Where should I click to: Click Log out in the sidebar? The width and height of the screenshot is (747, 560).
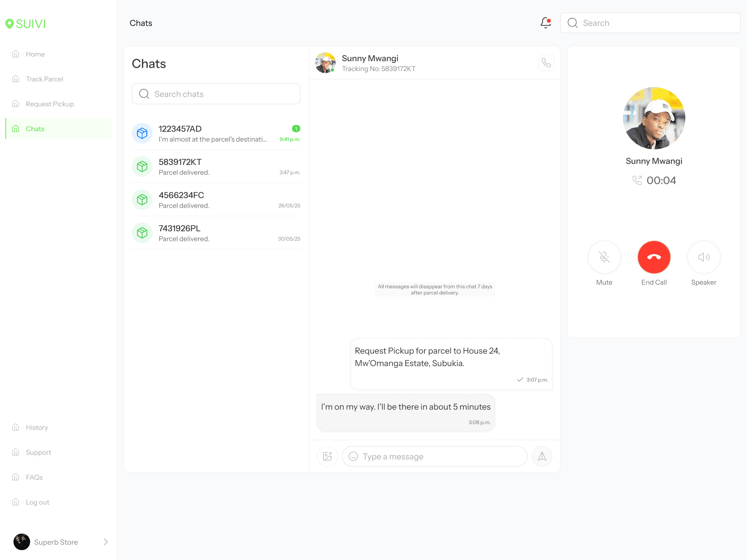click(x=37, y=502)
